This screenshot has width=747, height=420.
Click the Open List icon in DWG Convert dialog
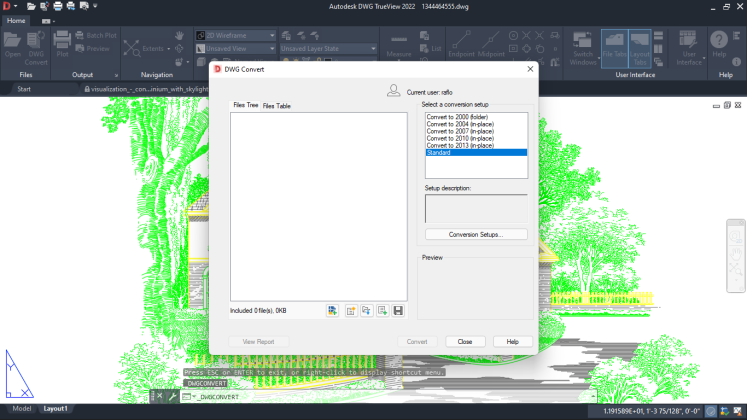click(367, 311)
